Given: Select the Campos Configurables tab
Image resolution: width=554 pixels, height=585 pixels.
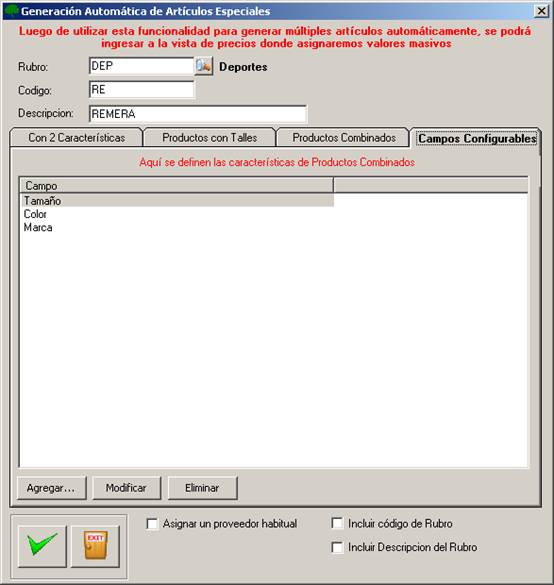Looking at the screenshot, I should pyautogui.click(x=477, y=138).
